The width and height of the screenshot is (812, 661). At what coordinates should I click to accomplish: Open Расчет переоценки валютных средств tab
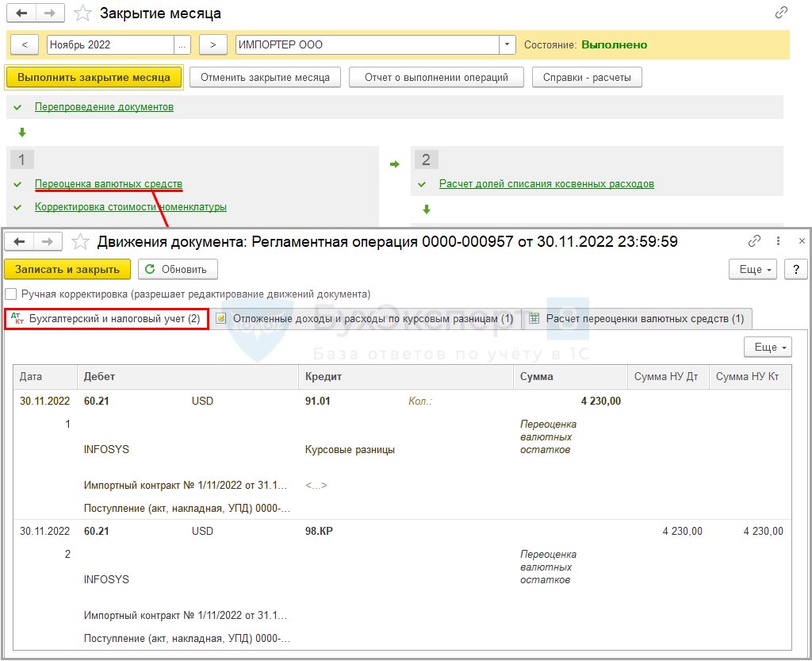637,318
